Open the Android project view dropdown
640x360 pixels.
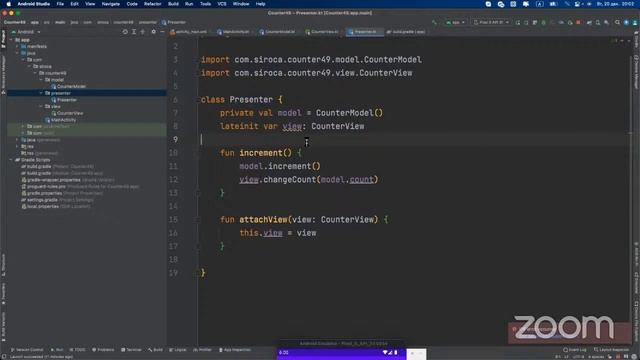click(x=26, y=32)
